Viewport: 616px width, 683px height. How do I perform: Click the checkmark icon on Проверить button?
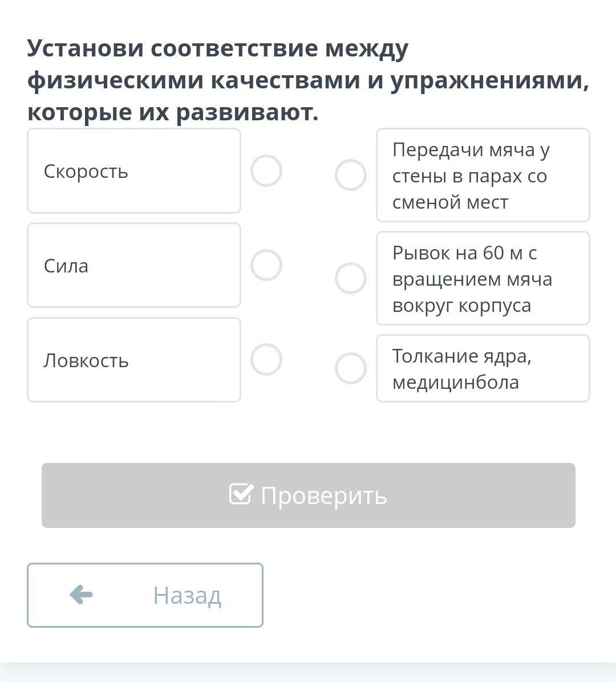pos(240,494)
